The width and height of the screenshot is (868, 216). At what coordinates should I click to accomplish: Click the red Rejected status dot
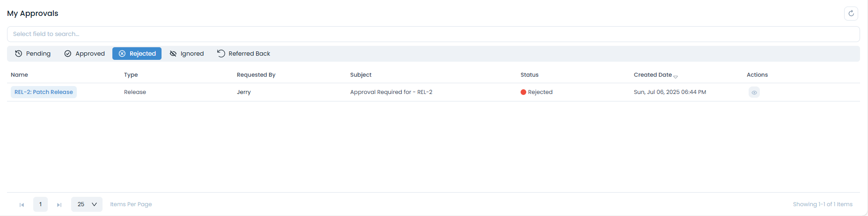point(523,92)
